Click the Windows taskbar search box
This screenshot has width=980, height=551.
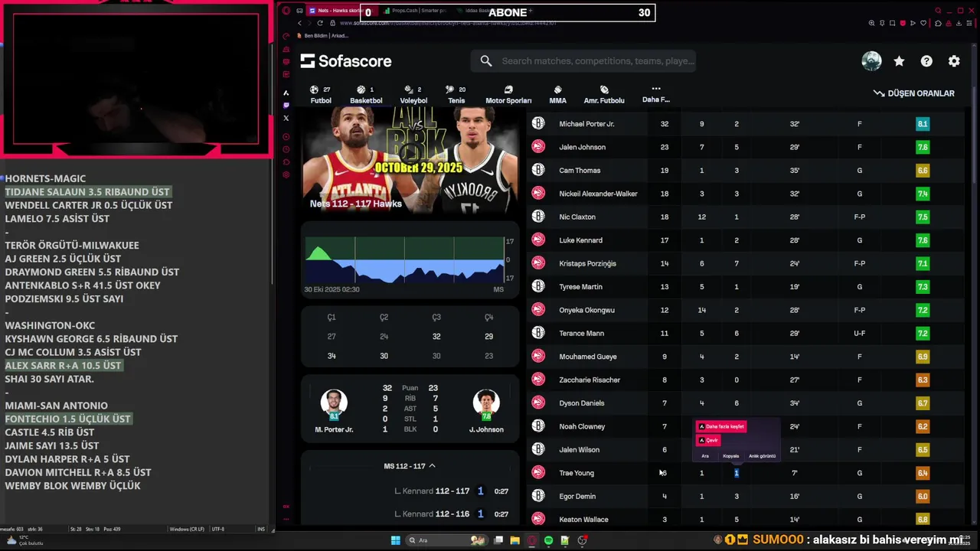pos(448,540)
